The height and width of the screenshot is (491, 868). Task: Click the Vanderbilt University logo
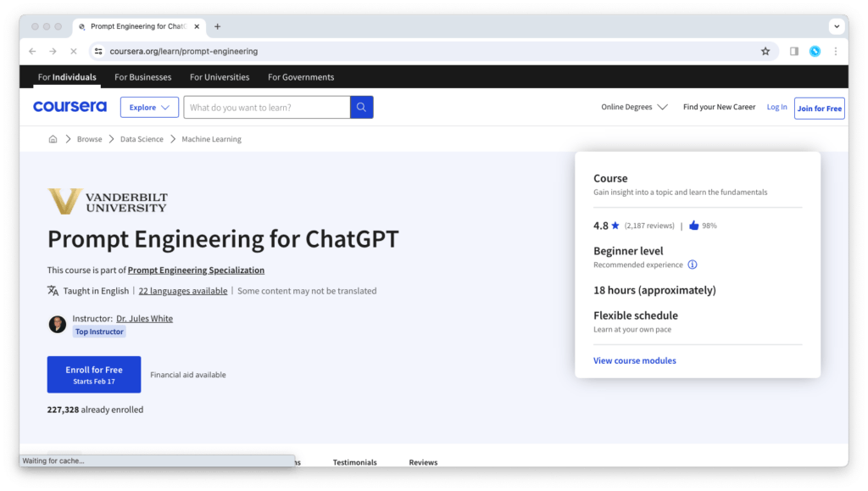pos(108,201)
